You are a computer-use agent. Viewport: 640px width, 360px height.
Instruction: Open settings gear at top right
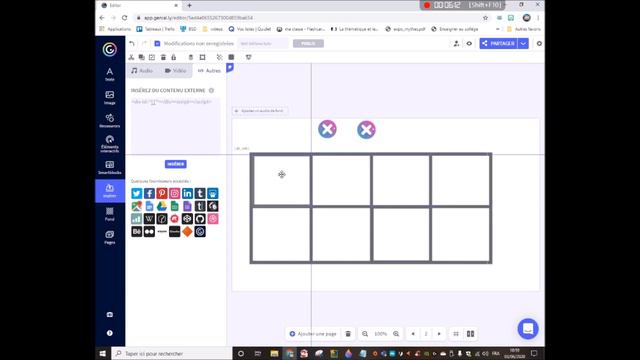click(539, 43)
